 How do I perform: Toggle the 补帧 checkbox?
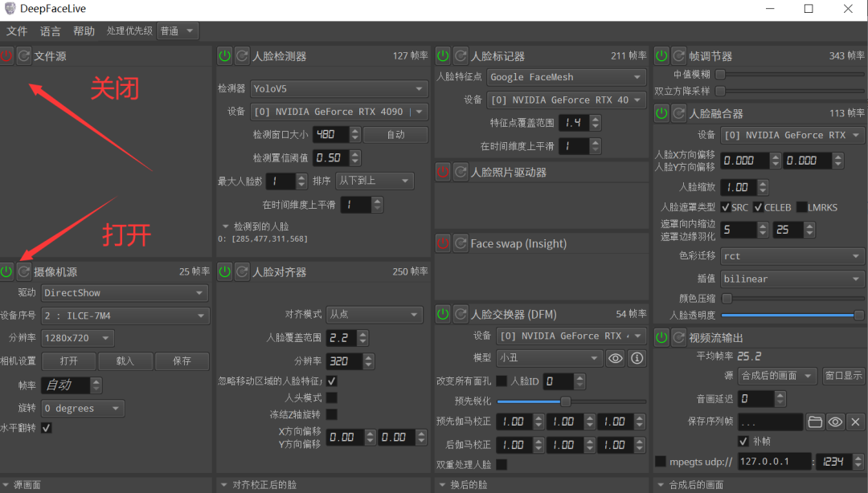pyautogui.click(x=743, y=441)
